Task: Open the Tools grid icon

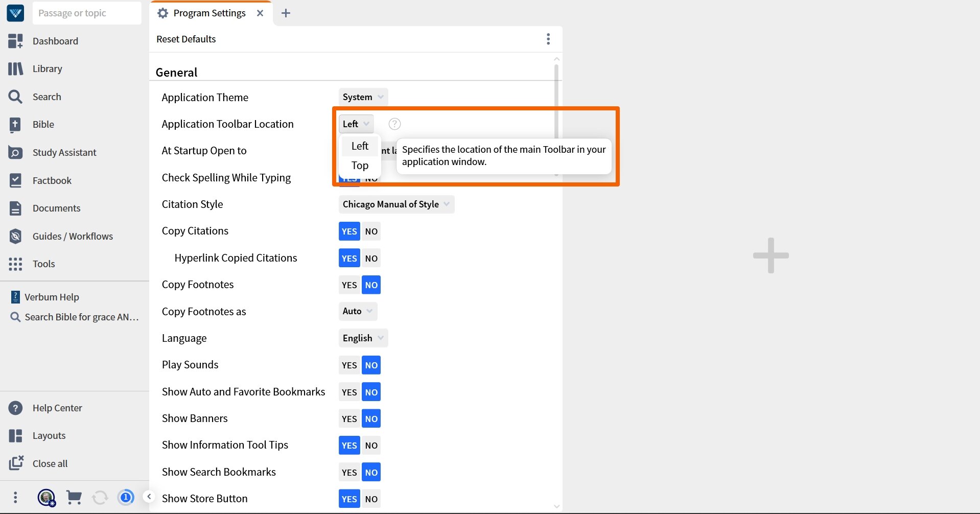Action: (15, 264)
